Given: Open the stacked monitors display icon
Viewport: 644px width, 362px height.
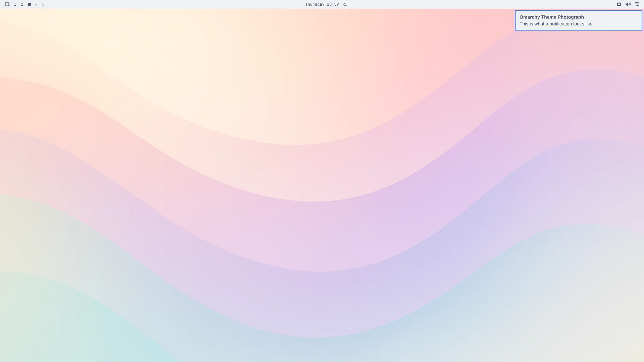Looking at the screenshot, I should tap(637, 4).
